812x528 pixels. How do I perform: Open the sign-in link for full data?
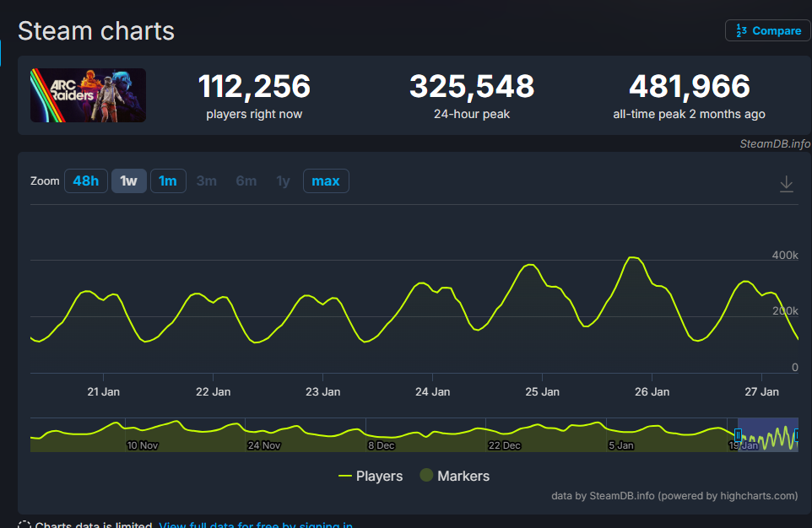(x=255, y=525)
